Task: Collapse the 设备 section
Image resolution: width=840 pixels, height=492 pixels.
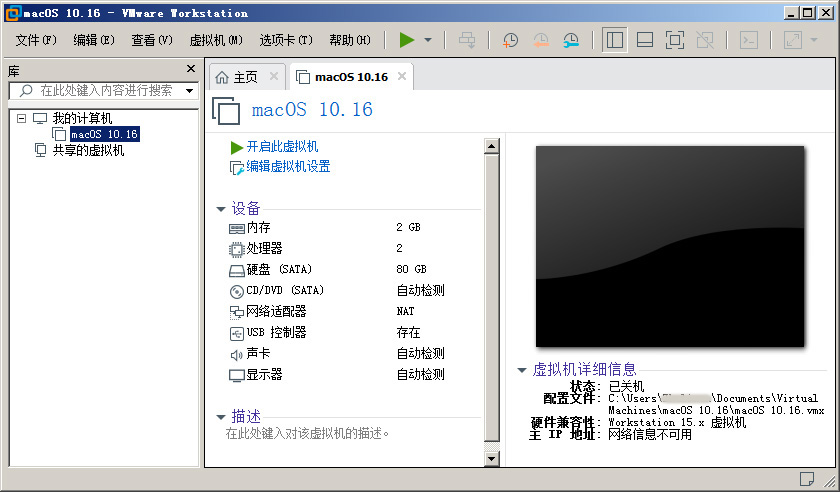Action: point(221,209)
